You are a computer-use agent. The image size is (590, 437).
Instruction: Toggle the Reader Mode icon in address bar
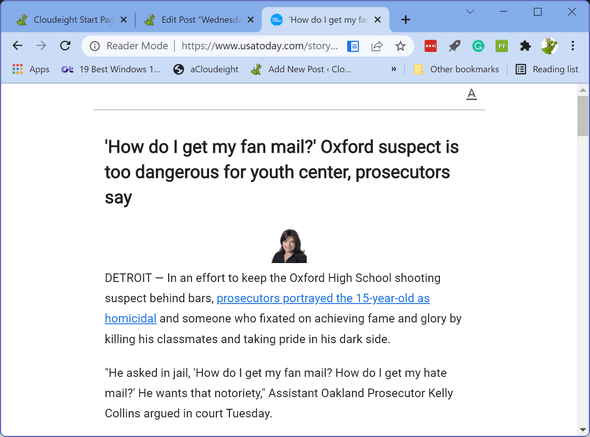click(x=353, y=46)
